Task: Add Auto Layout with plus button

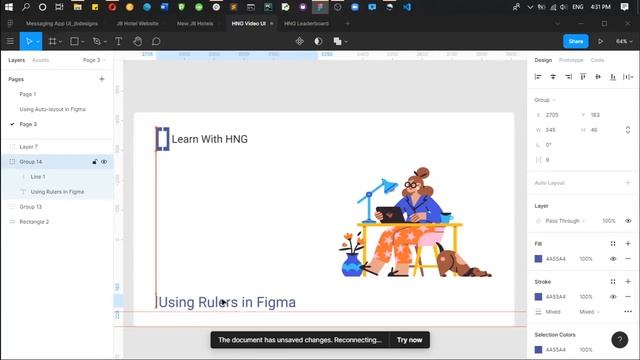Action: point(628,182)
